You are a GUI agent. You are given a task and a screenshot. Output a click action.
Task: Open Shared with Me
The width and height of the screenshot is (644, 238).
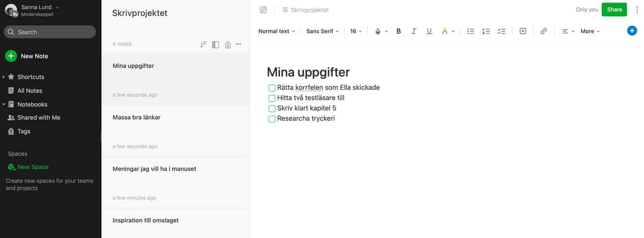[34, 118]
